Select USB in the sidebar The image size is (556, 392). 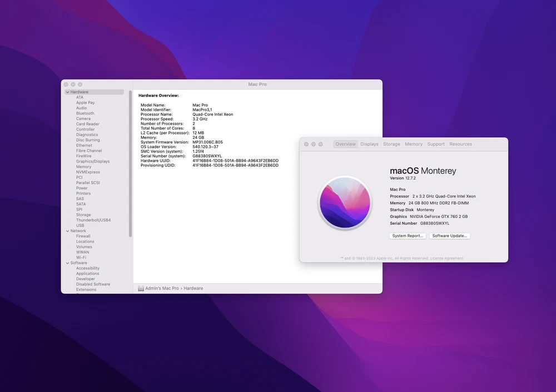point(80,225)
